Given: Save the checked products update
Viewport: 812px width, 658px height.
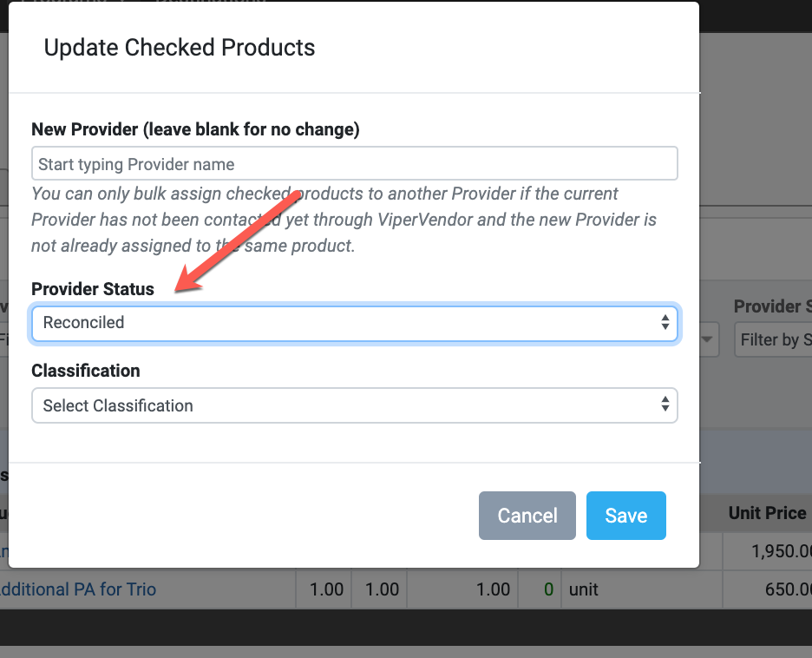Looking at the screenshot, I should pyautogui.click(x=626, y=516).
